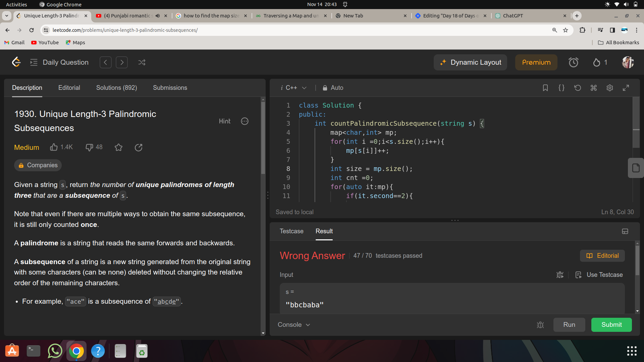644x362 pixels.
Task: Open the YouTube bookmark
Action: pyautogui.click(x=45, y=43)
